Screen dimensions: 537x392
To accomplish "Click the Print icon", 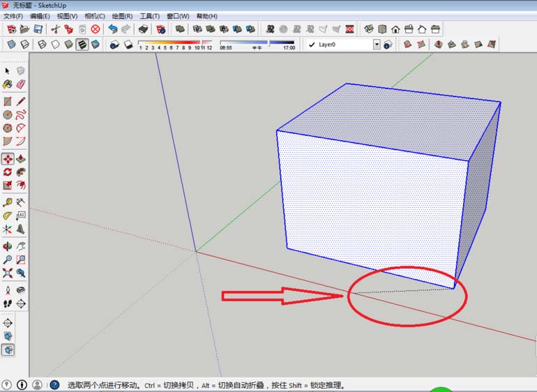I will coord(143,29).
